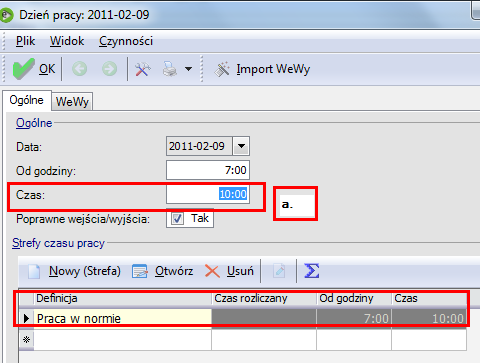The image size is (480, 363).
Task: Click the Czas field 10:00
Action: pyautogui.click(x=208, y=194)
